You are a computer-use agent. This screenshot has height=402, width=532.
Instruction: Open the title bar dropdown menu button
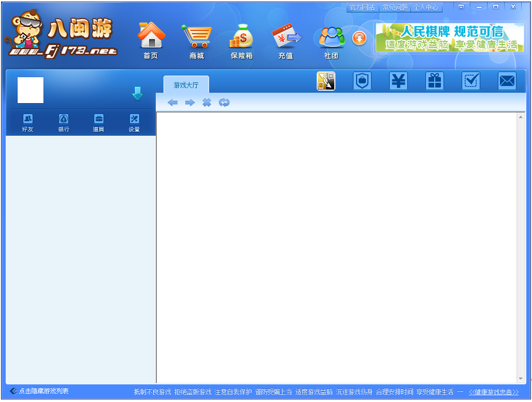[x=461, y=7]
